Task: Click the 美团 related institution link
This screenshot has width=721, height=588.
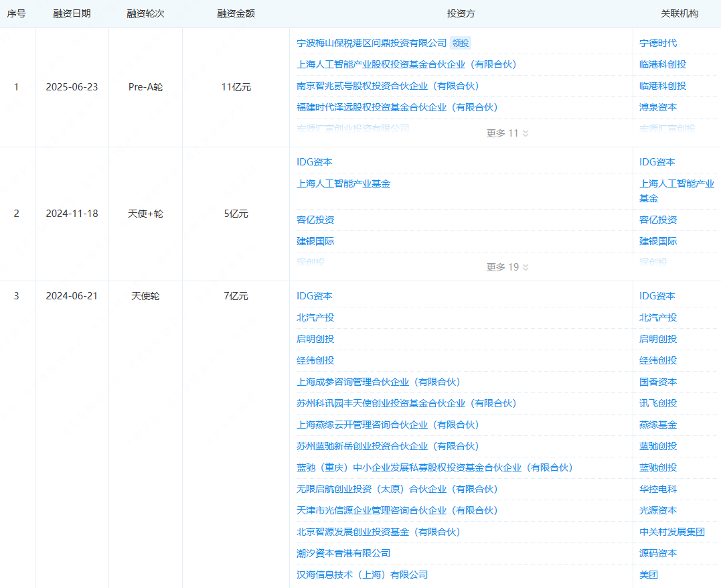Action: (647, 574)
